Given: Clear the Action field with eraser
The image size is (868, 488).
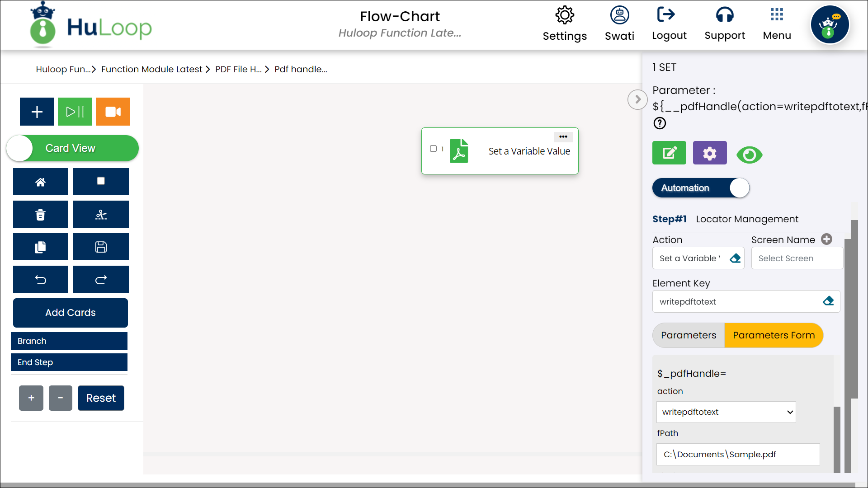Looking at the screenshot, I should click(735, 258).
